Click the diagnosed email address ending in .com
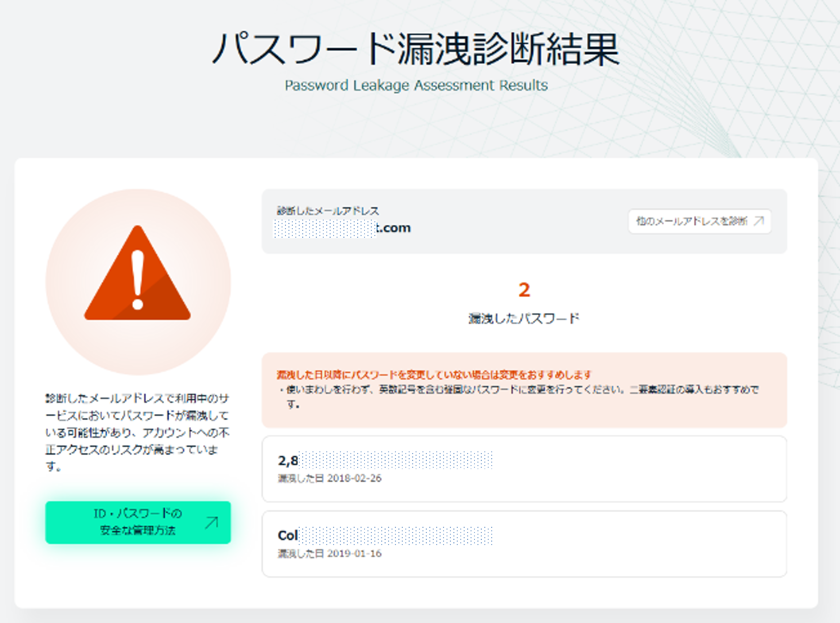The image size is (840, 623). coord(341,227)
